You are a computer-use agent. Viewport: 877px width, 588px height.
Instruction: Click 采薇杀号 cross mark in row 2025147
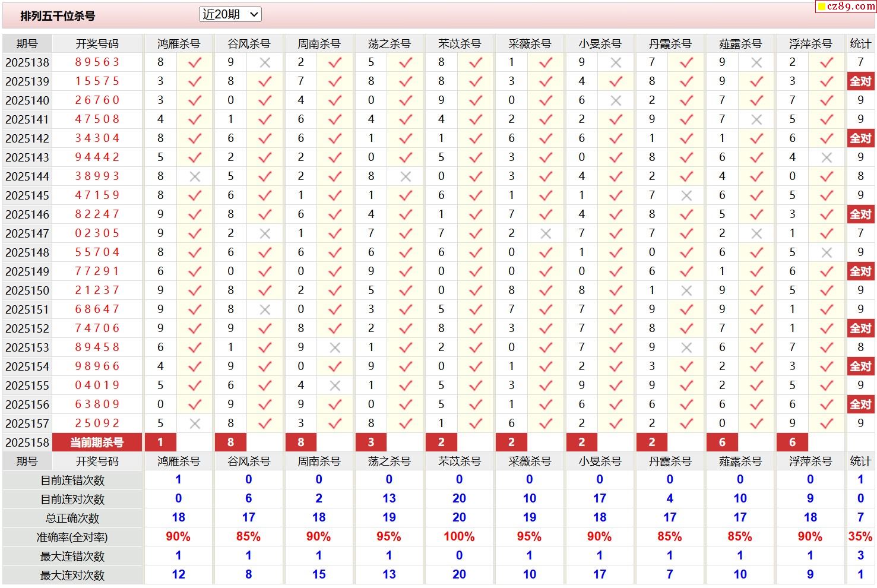click(546, 233)
